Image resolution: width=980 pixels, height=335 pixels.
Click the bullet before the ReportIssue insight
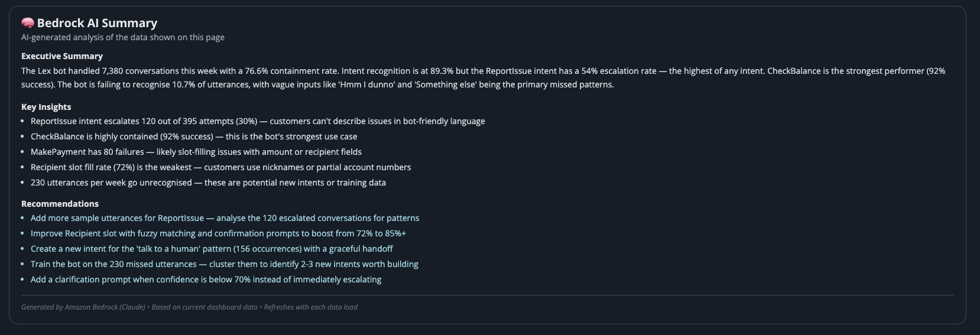pyautogui.click(x=23, y=121)
